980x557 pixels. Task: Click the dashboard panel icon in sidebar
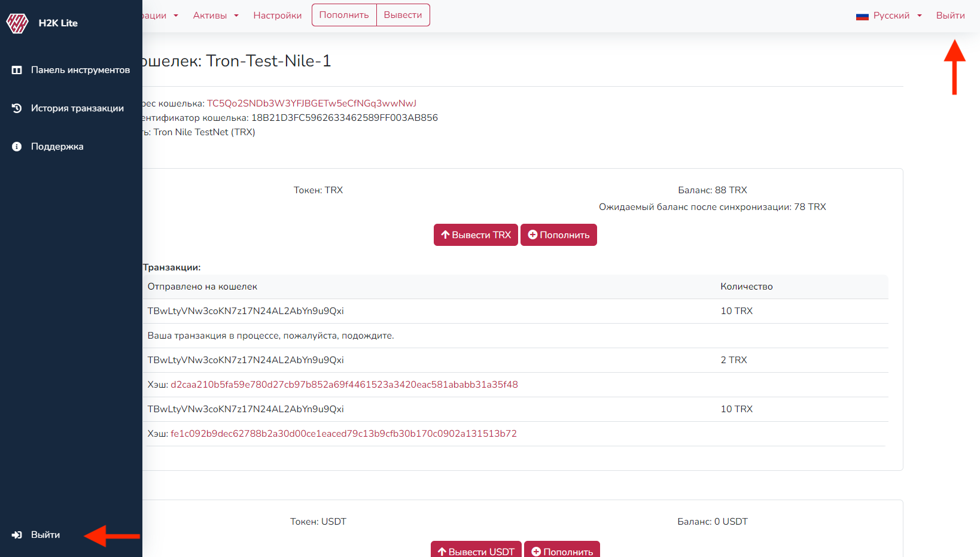(17, 70)
